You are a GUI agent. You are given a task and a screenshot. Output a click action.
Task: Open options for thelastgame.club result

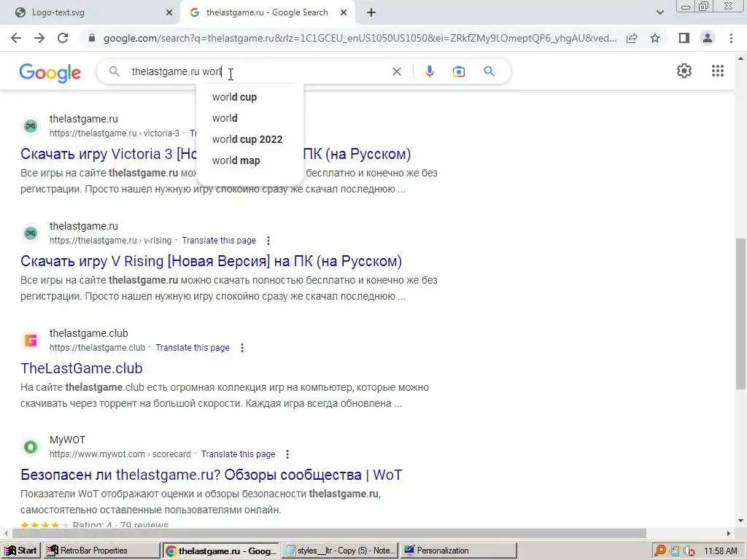click(242, 348)
